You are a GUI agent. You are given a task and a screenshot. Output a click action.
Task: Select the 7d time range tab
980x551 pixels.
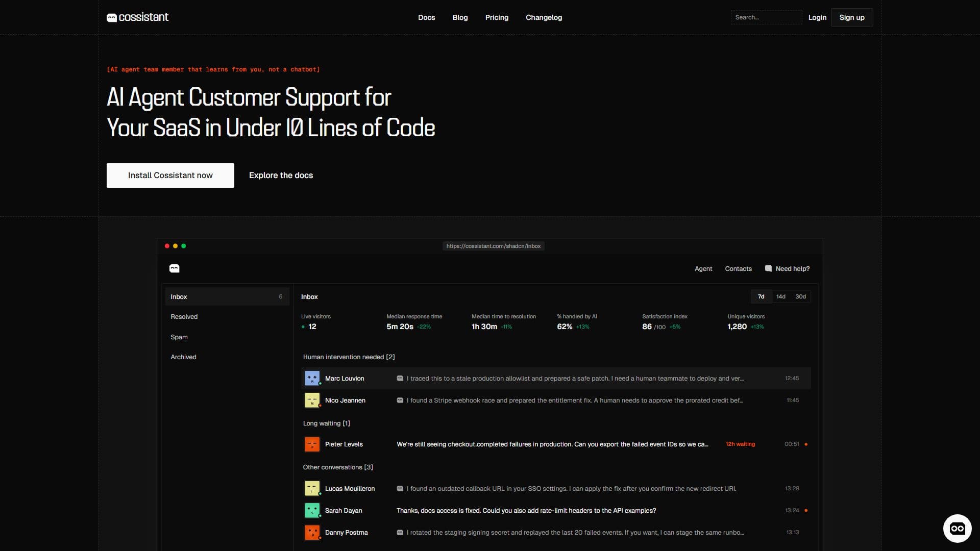pos(761,296)
